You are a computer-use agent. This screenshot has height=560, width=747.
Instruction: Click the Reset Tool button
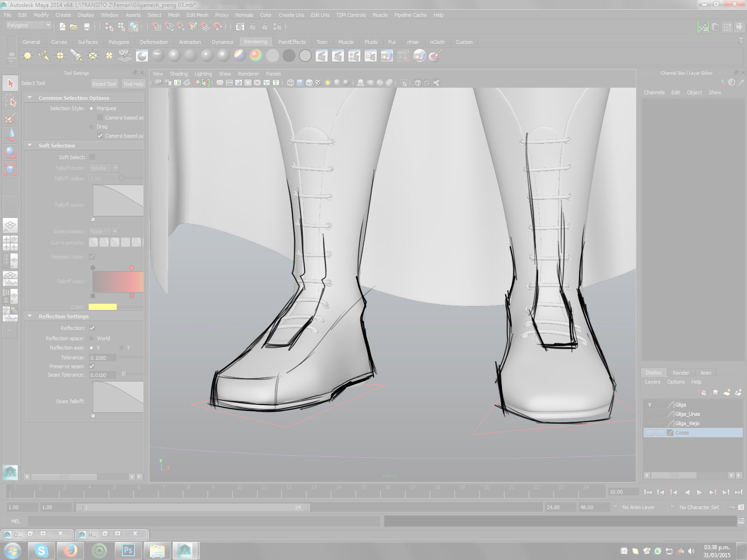tap(104, 84)
